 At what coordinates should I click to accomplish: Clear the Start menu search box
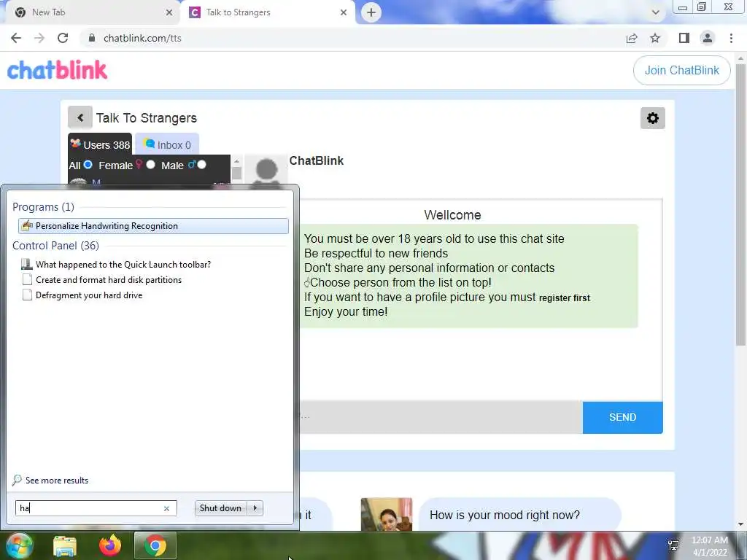(167, 508)
